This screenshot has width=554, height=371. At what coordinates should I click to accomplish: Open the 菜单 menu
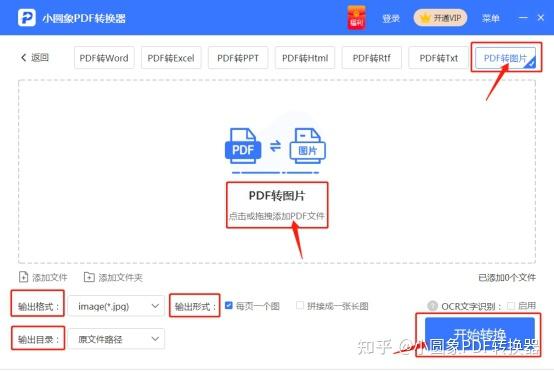point(491,18)
